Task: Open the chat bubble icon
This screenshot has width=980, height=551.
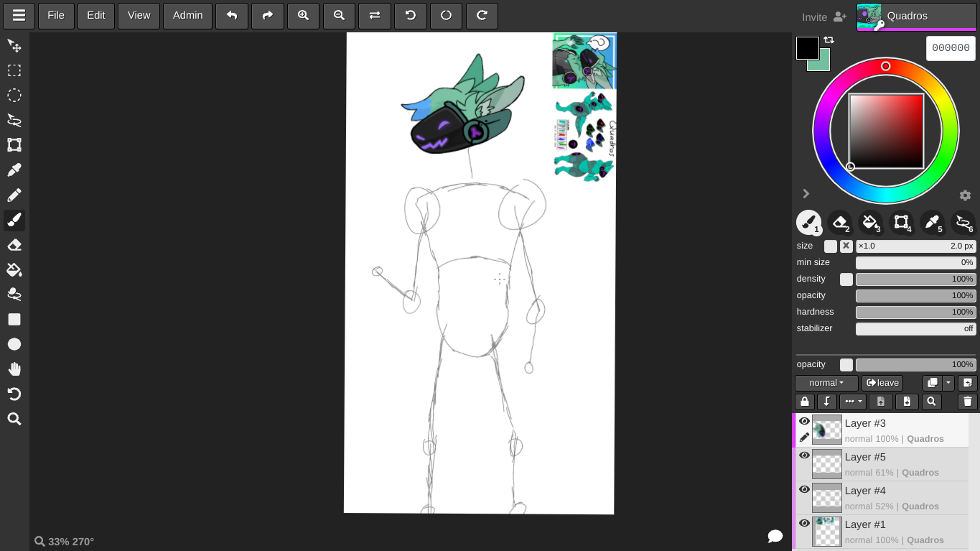Action: [775, 536]
